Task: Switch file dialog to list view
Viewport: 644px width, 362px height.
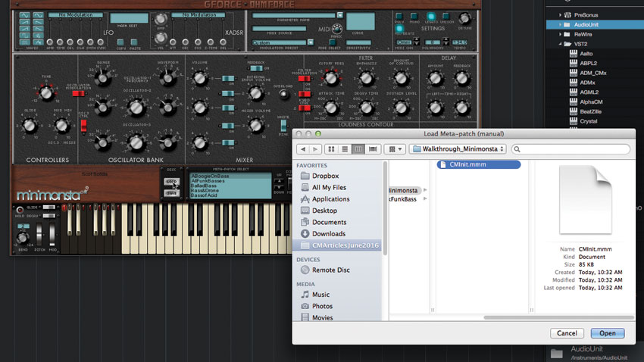Action: (345, 149)
